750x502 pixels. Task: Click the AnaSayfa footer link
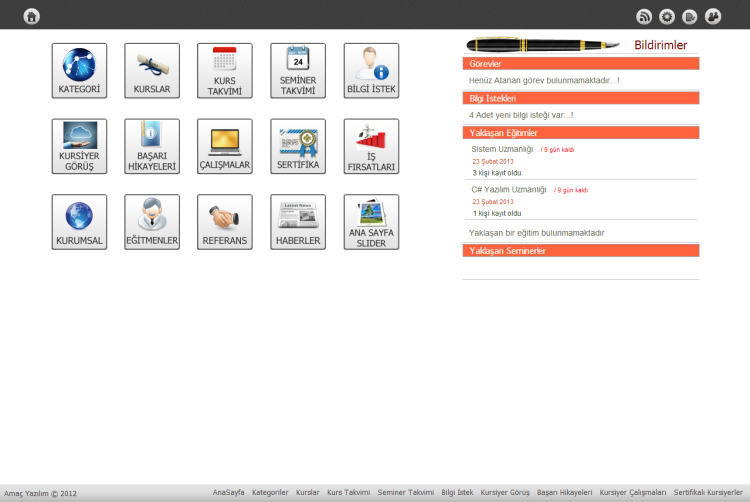[x=228, y=493]
